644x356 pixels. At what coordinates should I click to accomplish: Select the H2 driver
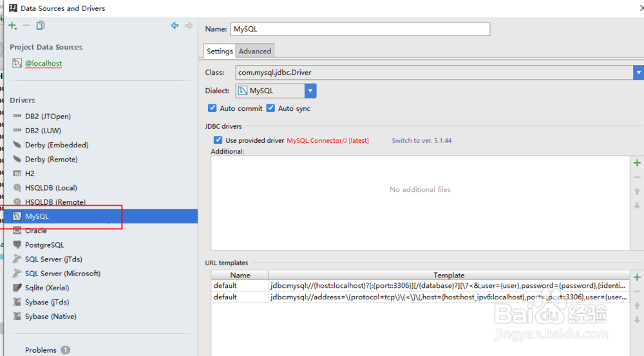coord(30,173)
